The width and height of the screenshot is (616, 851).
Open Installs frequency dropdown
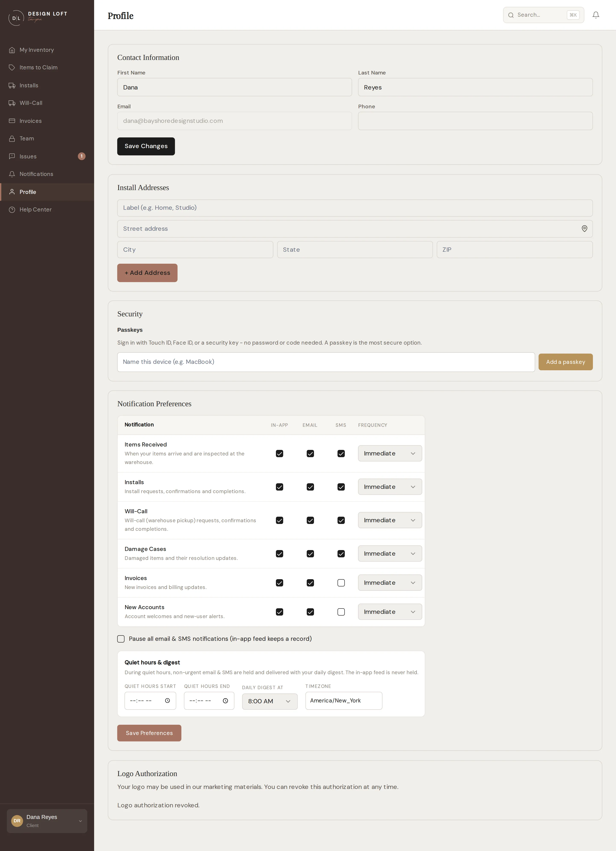tap(390, 487)
